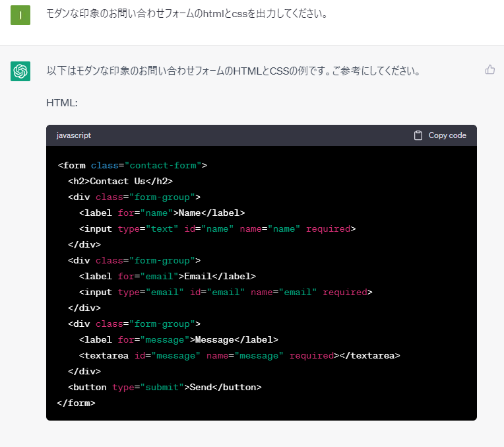Click the textarea id="message" code line
Image resolution: width=504 pixels, height=447 pixels.
pos(239,356)
